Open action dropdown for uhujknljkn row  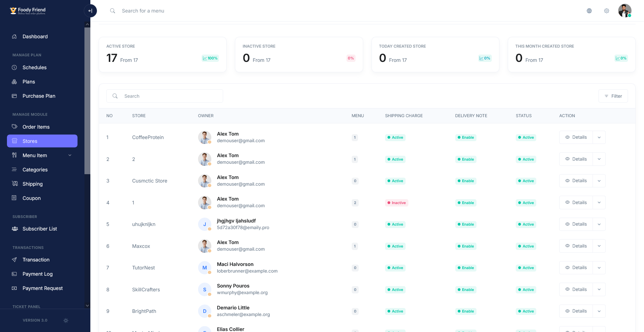(x=599, y=224)
